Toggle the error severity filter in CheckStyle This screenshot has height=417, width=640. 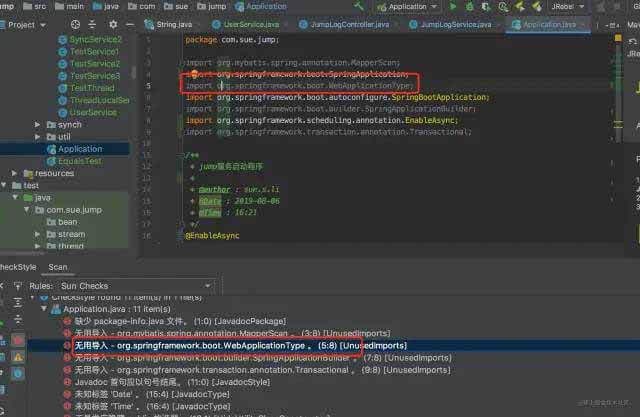click(x=18, y=341)
